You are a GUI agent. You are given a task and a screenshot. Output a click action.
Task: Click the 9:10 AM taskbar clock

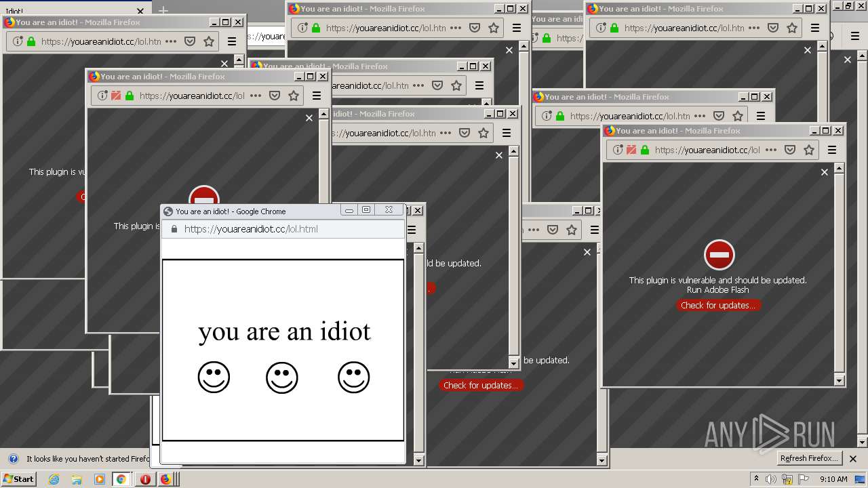(x=833, y=479)
